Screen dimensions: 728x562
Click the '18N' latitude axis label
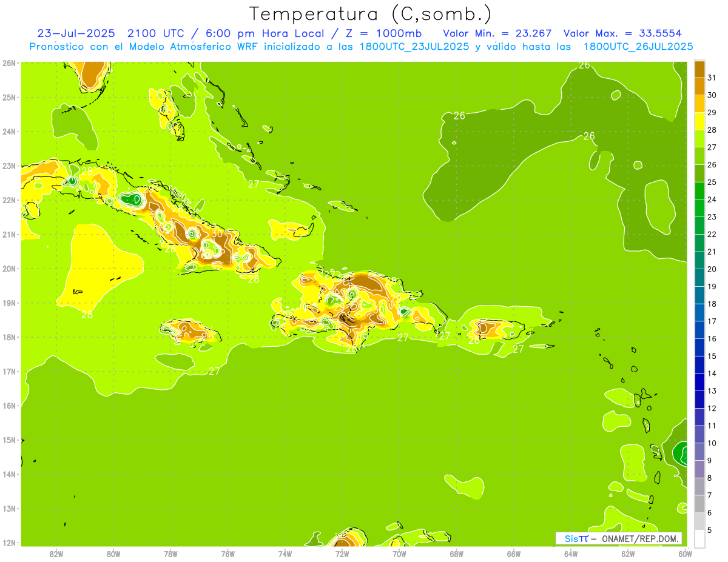(9, 337)
